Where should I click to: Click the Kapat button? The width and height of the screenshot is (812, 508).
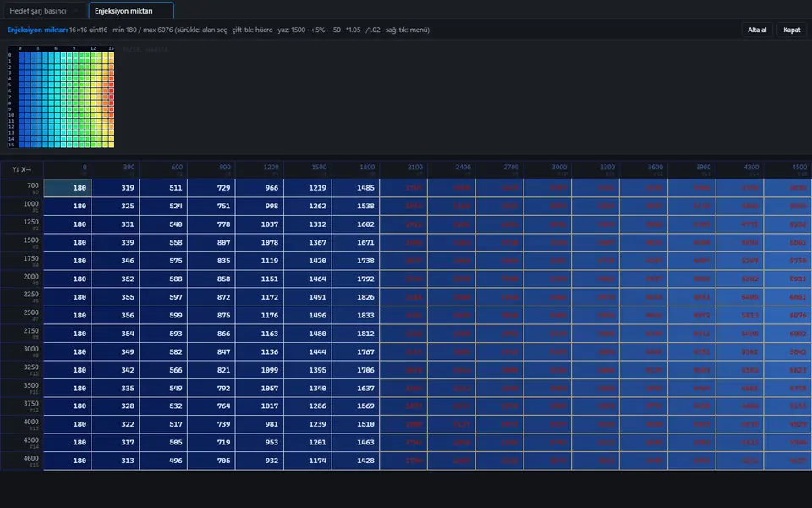pos(792,30)
